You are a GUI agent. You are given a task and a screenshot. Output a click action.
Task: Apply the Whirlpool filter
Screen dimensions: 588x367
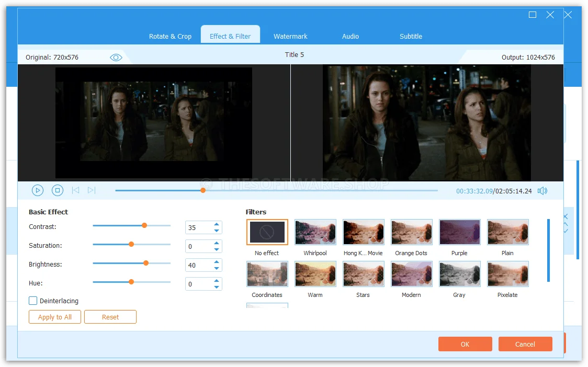[x=315, y=232]
